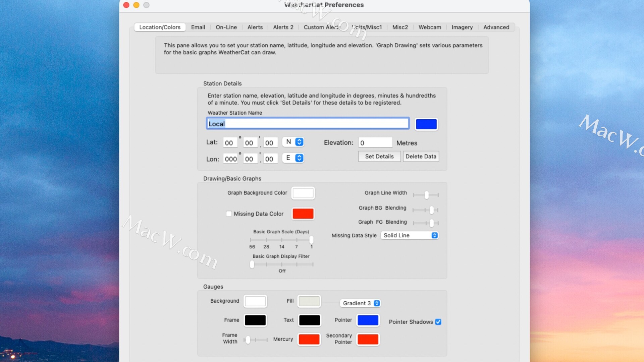Viewport: 644px width, 362px height.
Task: Click the Secondary Pointer color swatch
Action: 368,339
